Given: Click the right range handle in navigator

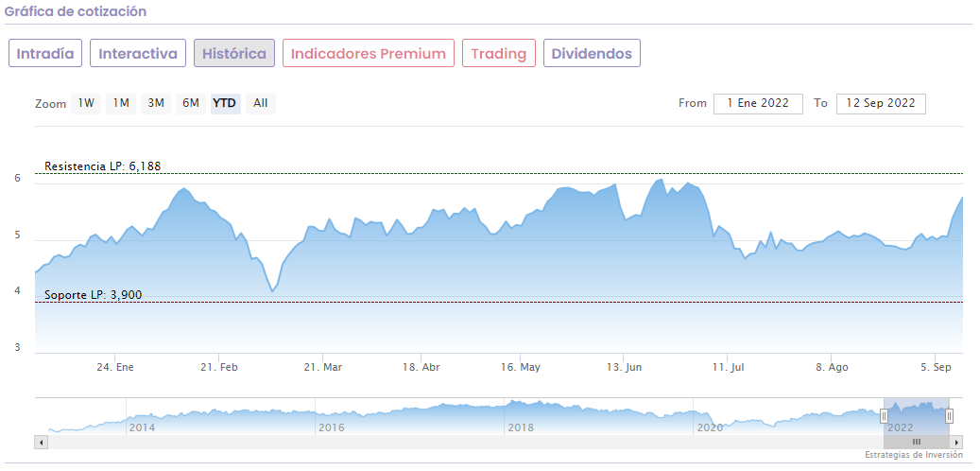Looking at the screenshot, I should (x=949, y=415).
